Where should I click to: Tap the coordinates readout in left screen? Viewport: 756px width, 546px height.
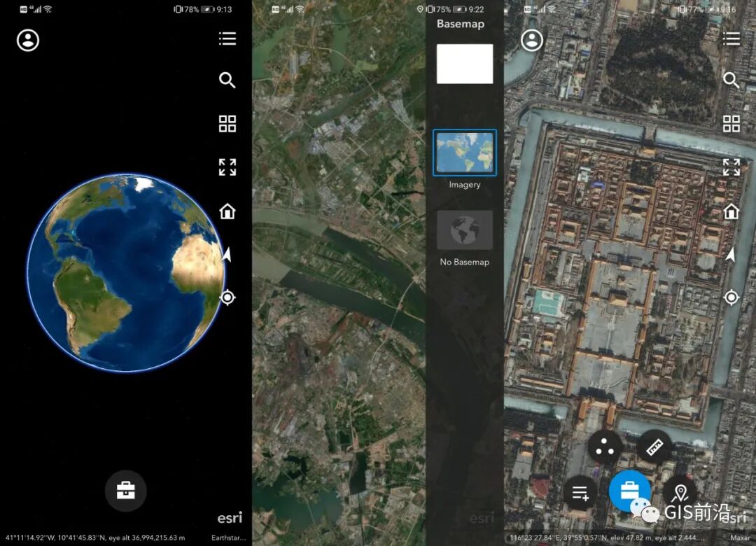click(x=95, y=538)
